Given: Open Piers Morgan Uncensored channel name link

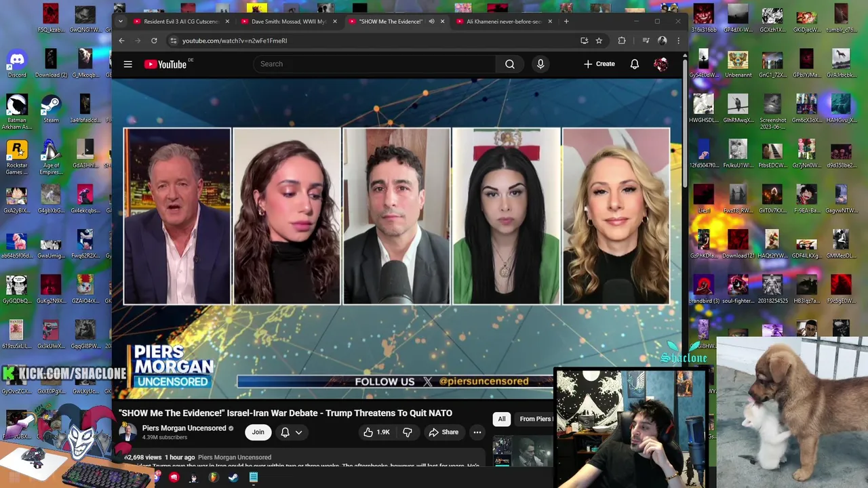Looking at the screenshot, I should tap(184, 428).
